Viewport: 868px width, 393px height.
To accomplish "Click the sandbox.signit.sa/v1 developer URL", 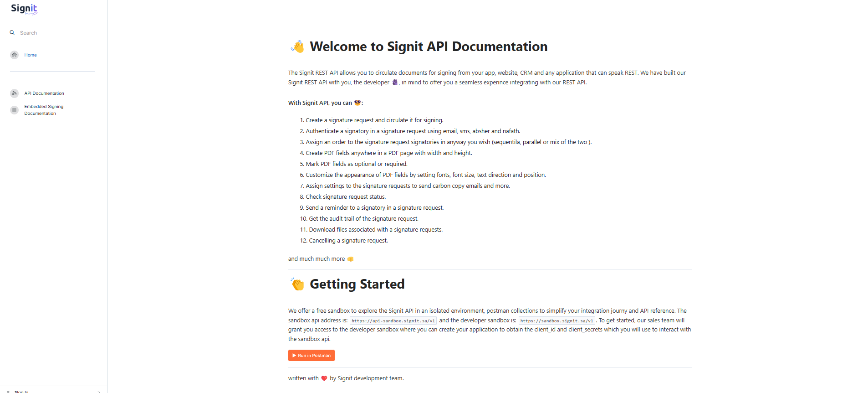I will 557,321.
